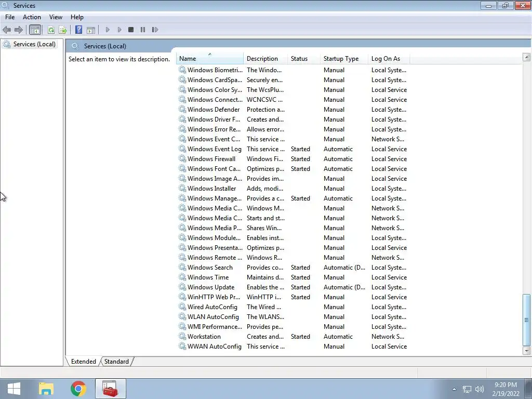Show hidden tray icons arrow
This screenshot has width=532, height=399.
click(x=454, y=389)
